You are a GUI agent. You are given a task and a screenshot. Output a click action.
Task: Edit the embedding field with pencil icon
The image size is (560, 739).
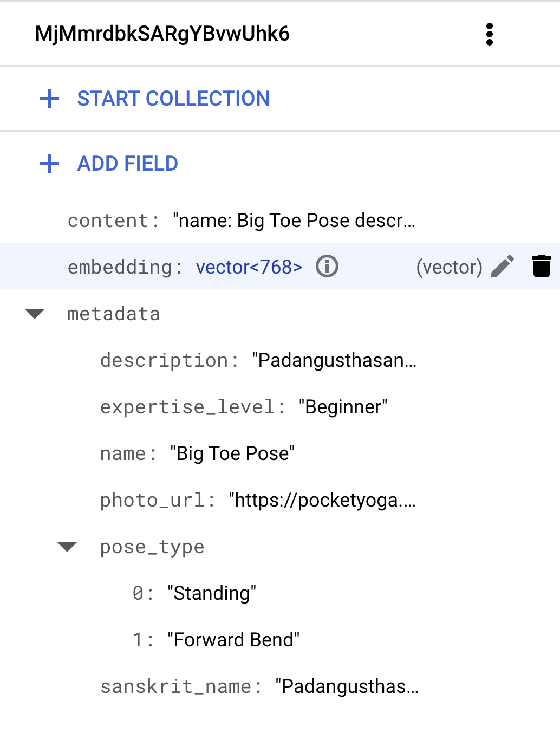click(502, 267)
